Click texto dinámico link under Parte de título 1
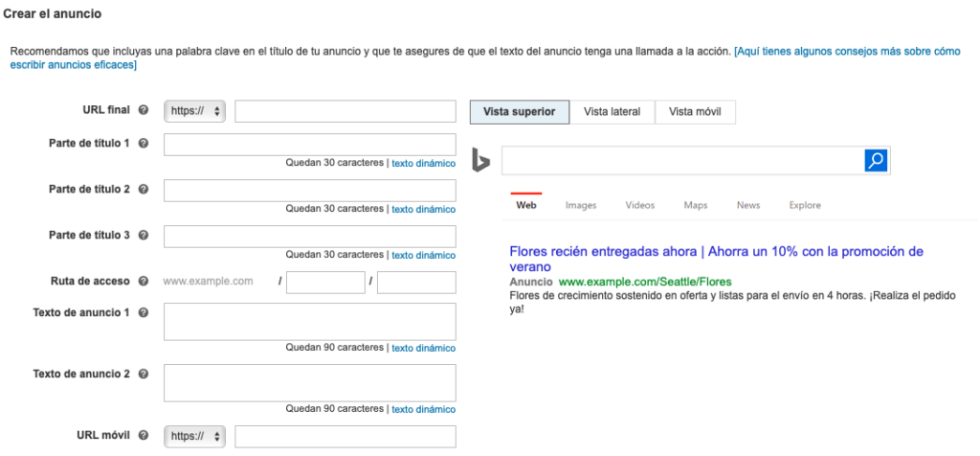This screenshot has width=980, height=456. 423,163
